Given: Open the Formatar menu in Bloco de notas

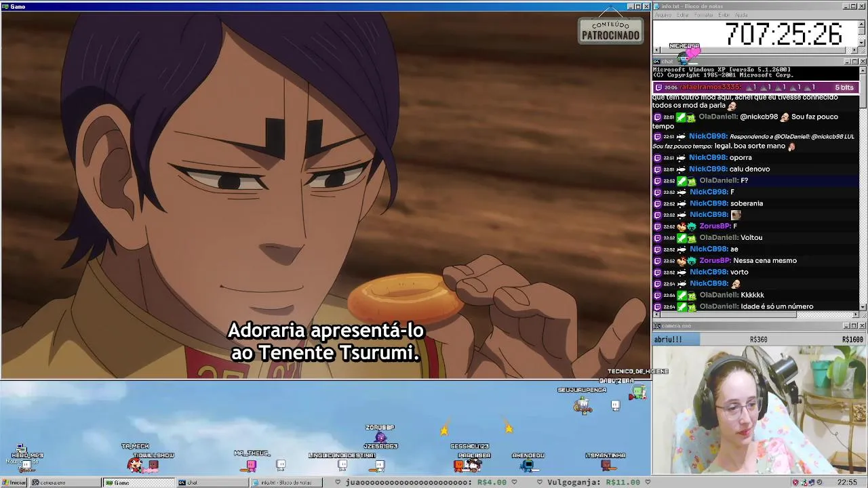Looking at the screenshot, I should [x=704, y=15].
